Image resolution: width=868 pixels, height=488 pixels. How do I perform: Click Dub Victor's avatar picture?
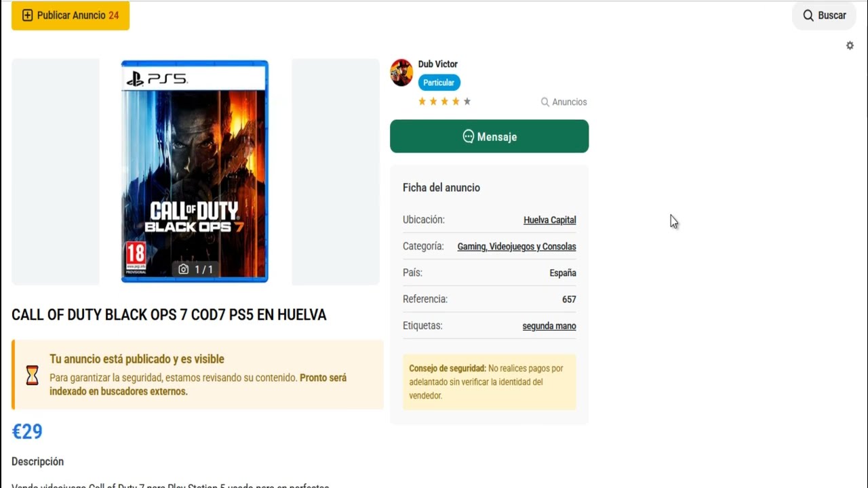[x=401, y=73]
